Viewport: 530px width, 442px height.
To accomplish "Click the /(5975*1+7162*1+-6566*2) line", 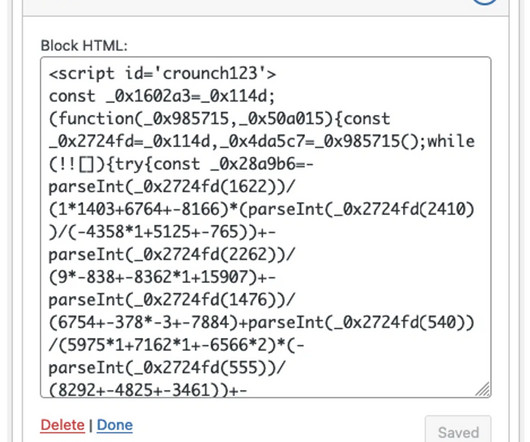I will (176, 345).
